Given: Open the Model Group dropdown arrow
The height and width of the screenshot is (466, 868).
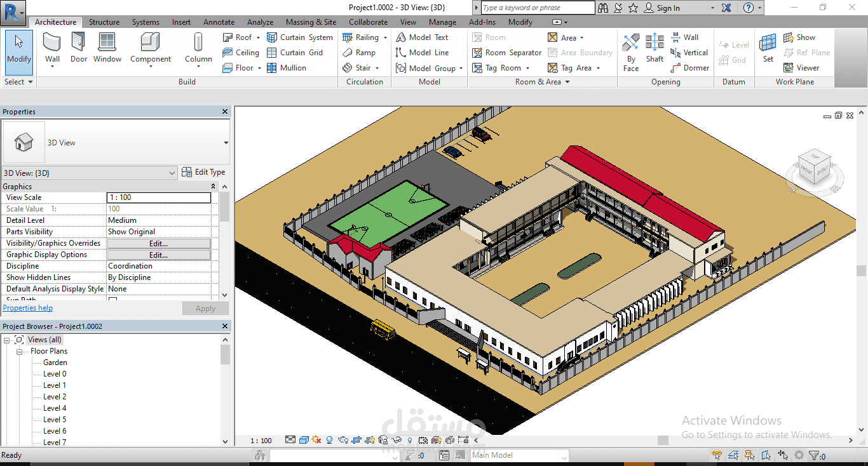Looking at the screenshot, I should tap(461, 68).
